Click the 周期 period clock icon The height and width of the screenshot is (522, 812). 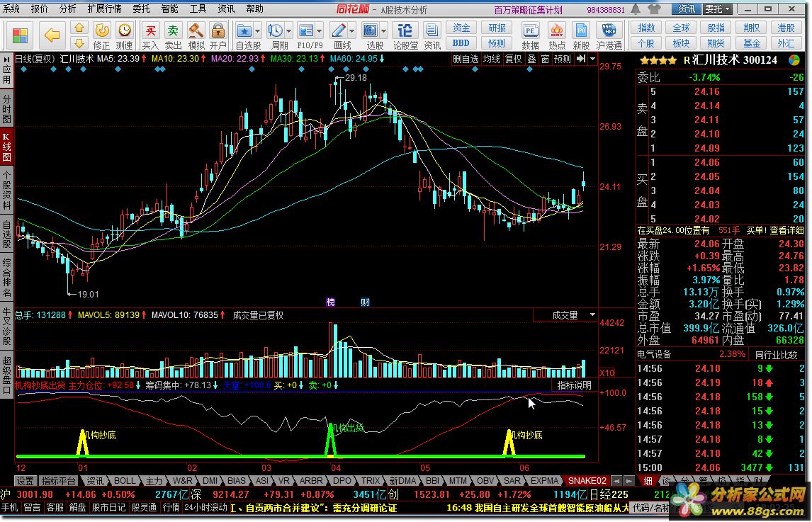tap(276, 30)
